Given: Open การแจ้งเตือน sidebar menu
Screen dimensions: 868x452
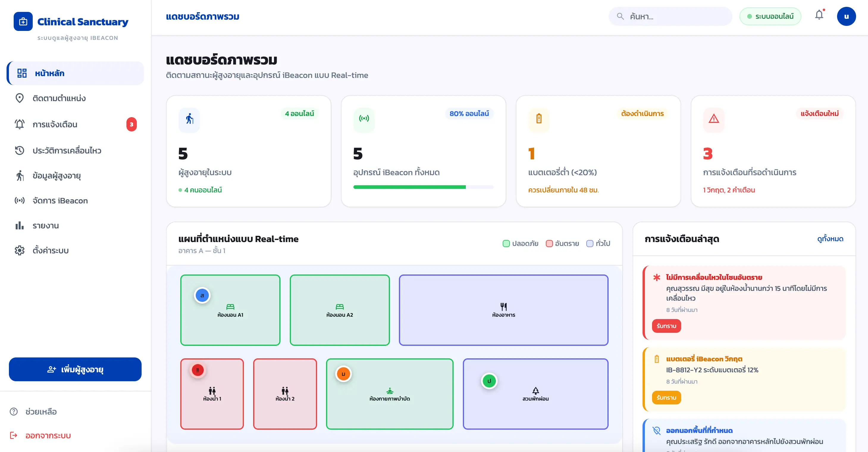Looking at the screenshot, I should (x=76, y=124).
